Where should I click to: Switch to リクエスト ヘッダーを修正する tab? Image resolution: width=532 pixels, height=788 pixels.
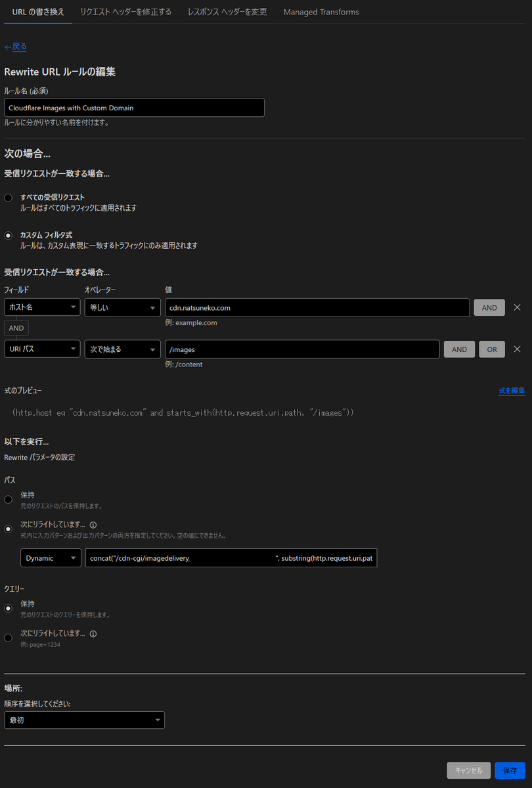(125, 12)
